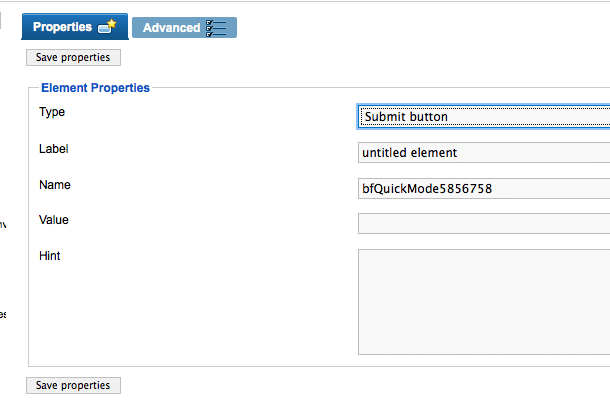Open the Type dropdown showing Submit button

click(x=484, y=116)
